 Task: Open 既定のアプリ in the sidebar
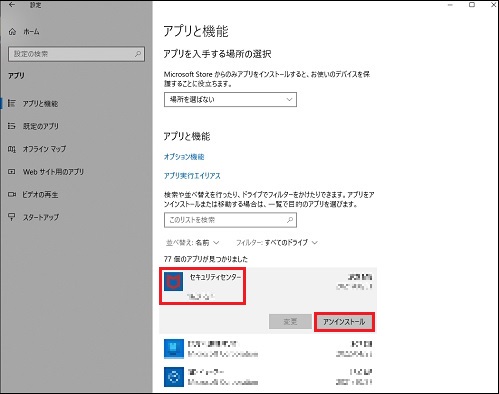(41, 126)
